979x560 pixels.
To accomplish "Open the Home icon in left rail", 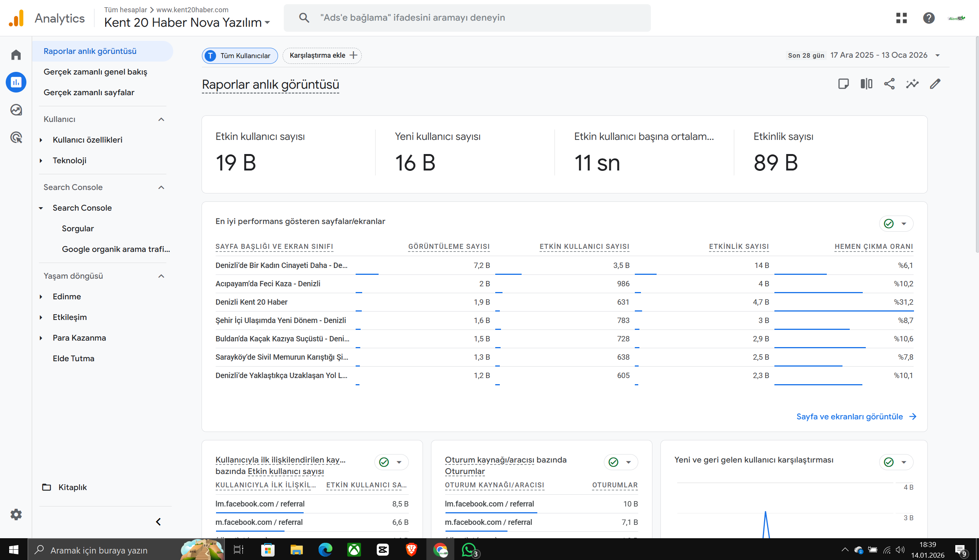I will [16, 55].
